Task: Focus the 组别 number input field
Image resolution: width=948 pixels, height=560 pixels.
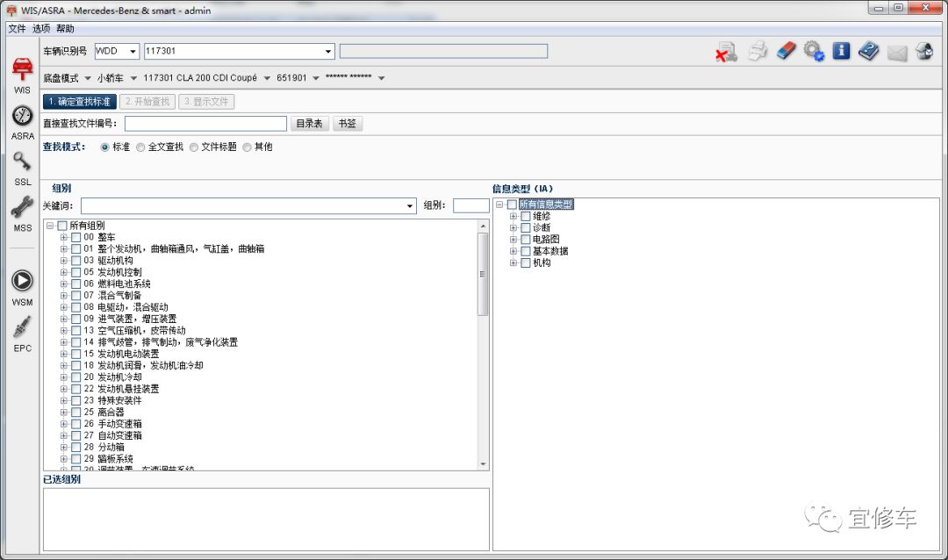Action: coord(471,205)
